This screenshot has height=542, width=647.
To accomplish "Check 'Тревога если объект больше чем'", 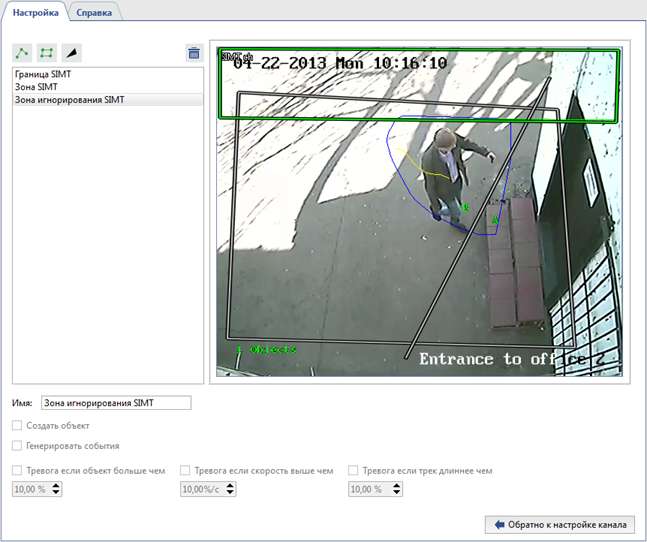I will [16, 470].
